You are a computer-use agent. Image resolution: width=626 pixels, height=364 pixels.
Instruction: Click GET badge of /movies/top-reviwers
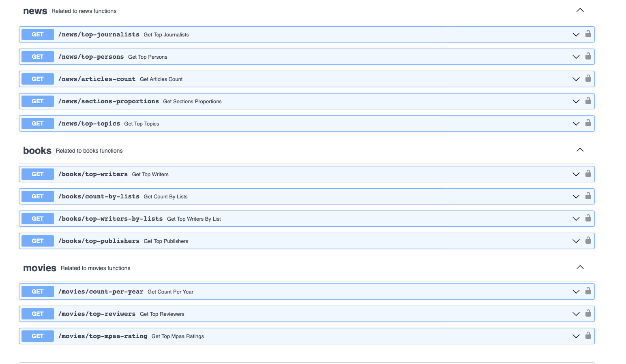click(38, 314)
